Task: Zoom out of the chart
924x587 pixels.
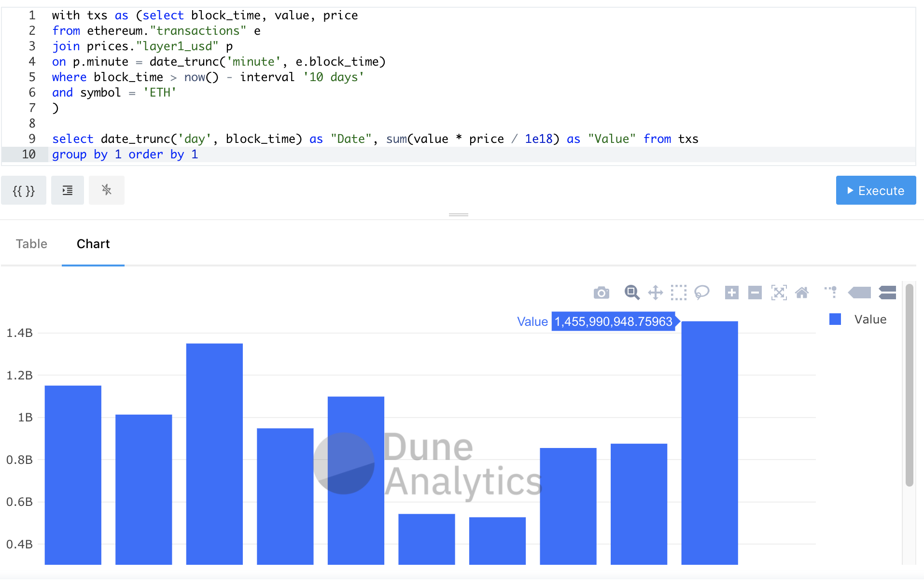Action: coord(755,293)
